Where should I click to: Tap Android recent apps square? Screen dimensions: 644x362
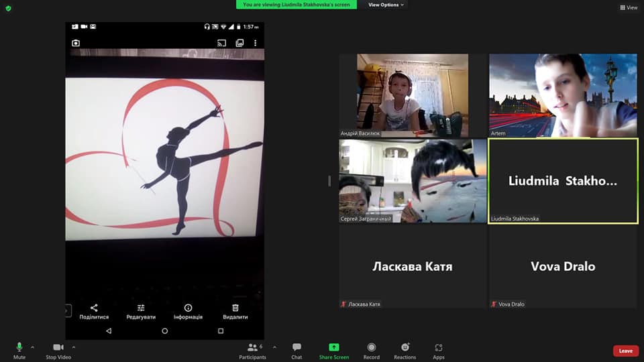click(x=221, y=330)
